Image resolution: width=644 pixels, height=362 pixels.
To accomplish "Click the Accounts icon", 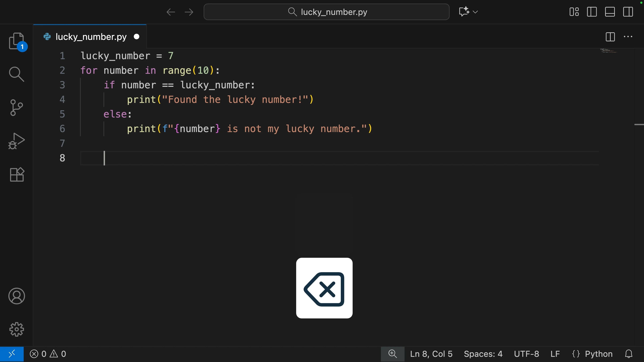I will pos(16,296).
